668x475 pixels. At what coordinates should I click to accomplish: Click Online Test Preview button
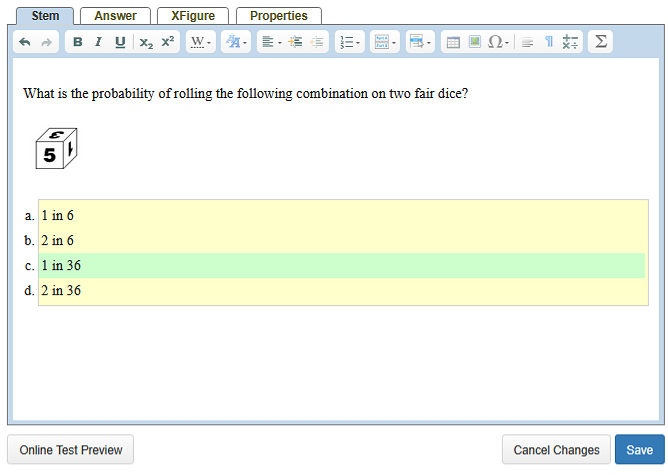(71, 450)
